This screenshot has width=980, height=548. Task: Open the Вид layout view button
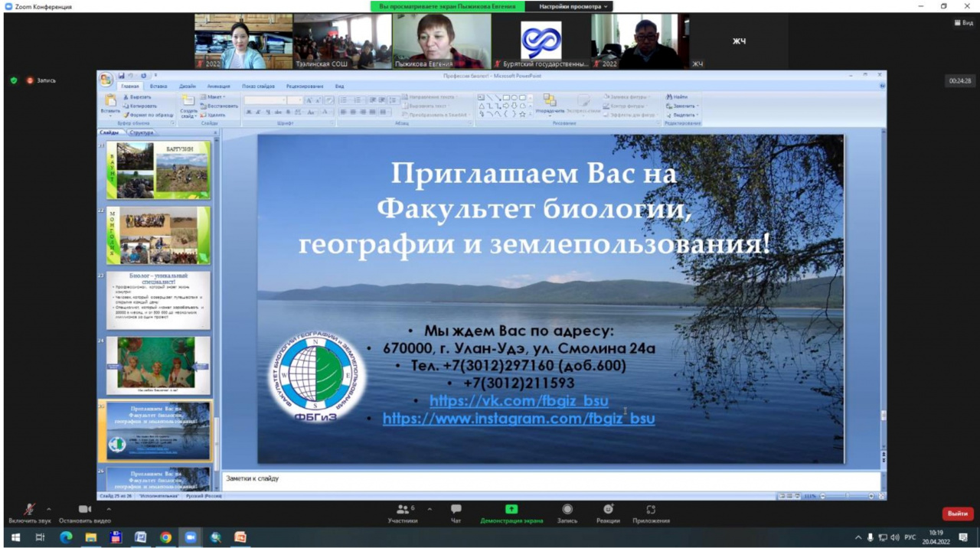(963, 23)
